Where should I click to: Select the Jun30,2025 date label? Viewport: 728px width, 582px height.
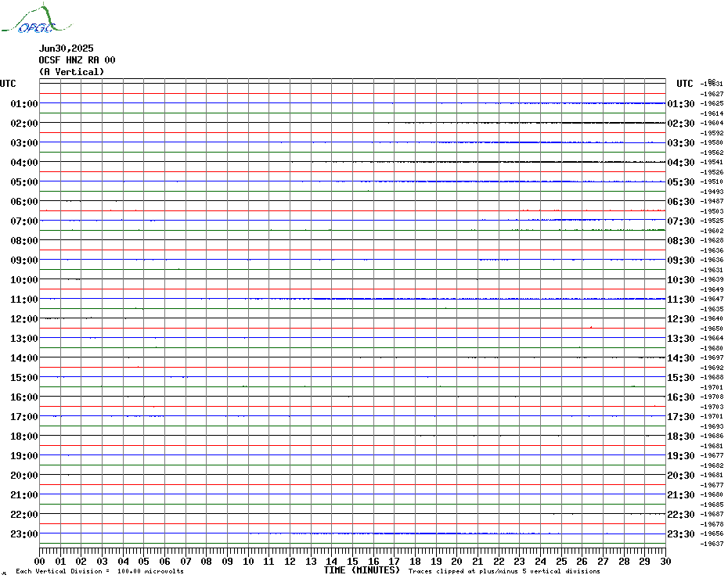66,48
